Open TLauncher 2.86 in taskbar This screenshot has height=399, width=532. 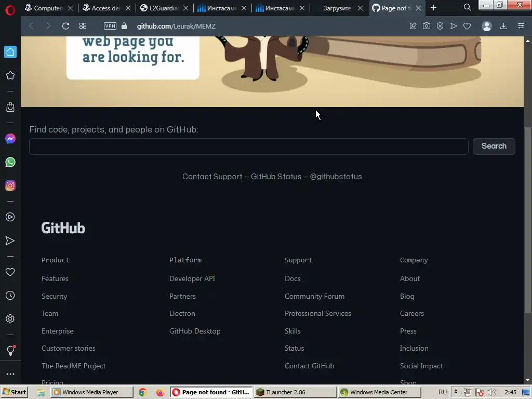click(295, 392)
